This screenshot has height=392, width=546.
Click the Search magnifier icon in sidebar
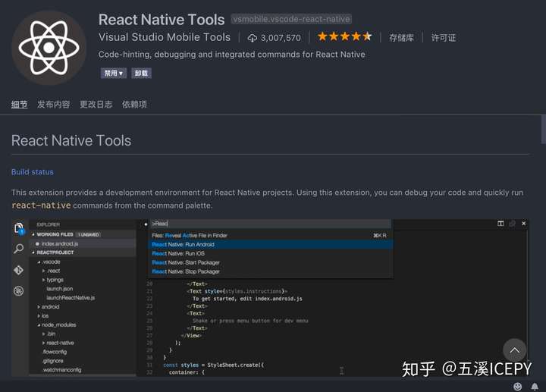tap(19, 249)
